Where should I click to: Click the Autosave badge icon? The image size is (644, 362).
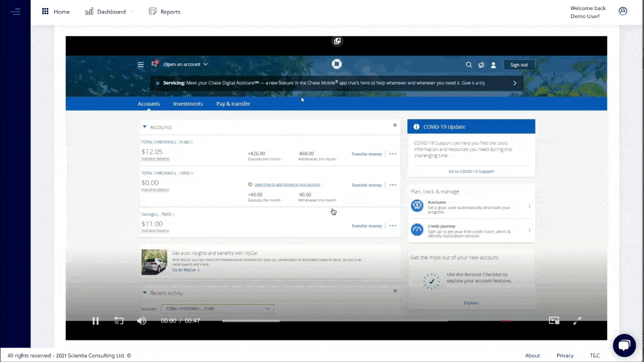[417, 206]
